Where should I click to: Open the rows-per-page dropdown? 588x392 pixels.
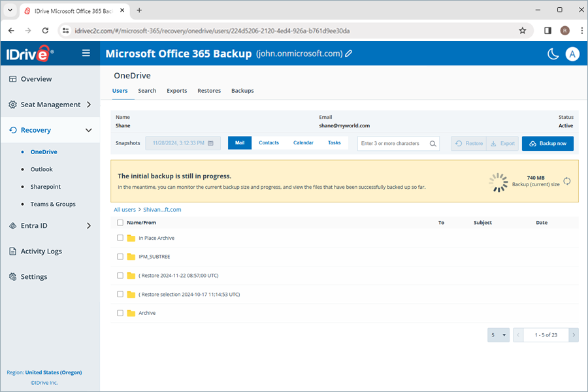click(x=498, y=335)
